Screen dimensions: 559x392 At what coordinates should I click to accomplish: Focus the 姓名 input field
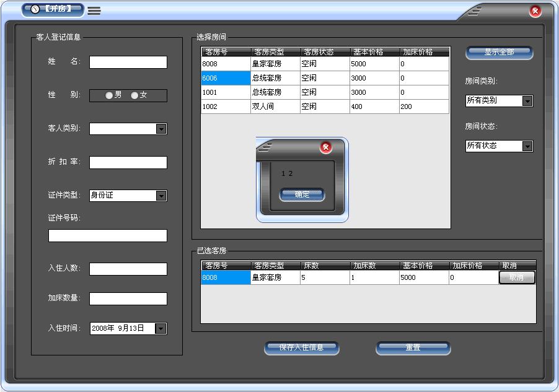(x=128, y=62)
